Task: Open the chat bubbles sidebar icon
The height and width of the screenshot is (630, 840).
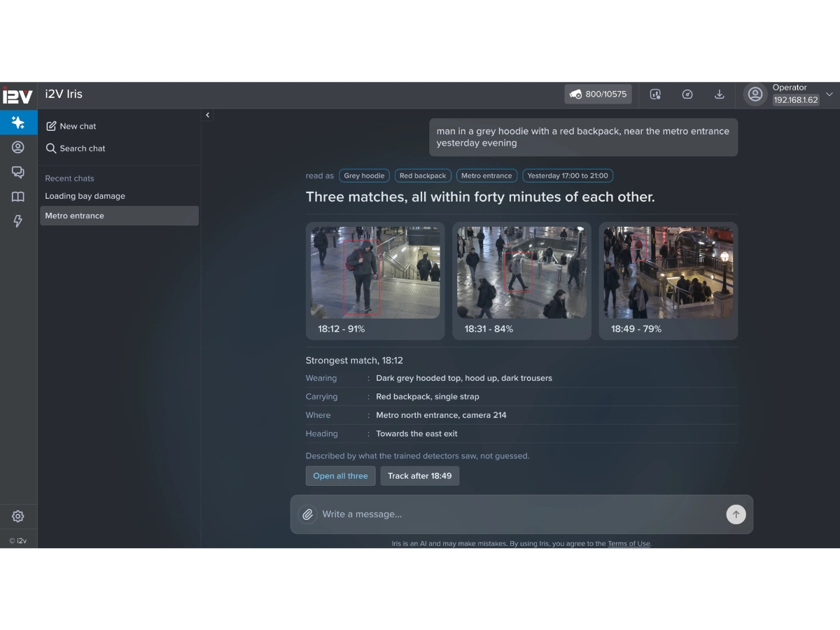Action: [18, 172]
